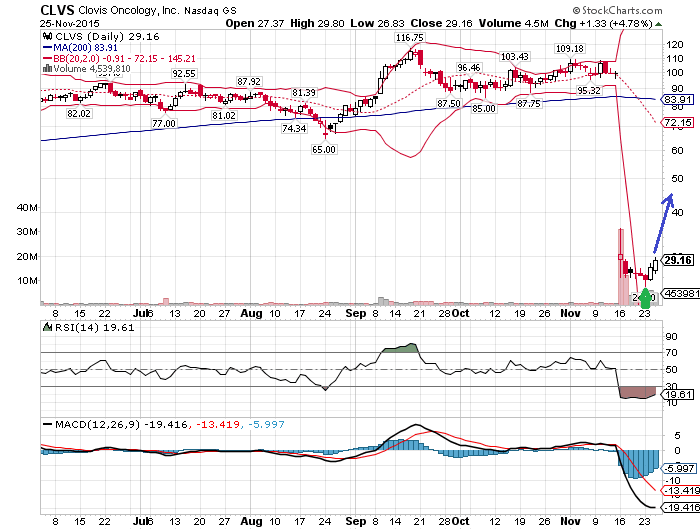Click the Chg +1.33 (+4.78%) value
Image resolution: width=700 pixels, height=530 pixels.
[604, 23]
